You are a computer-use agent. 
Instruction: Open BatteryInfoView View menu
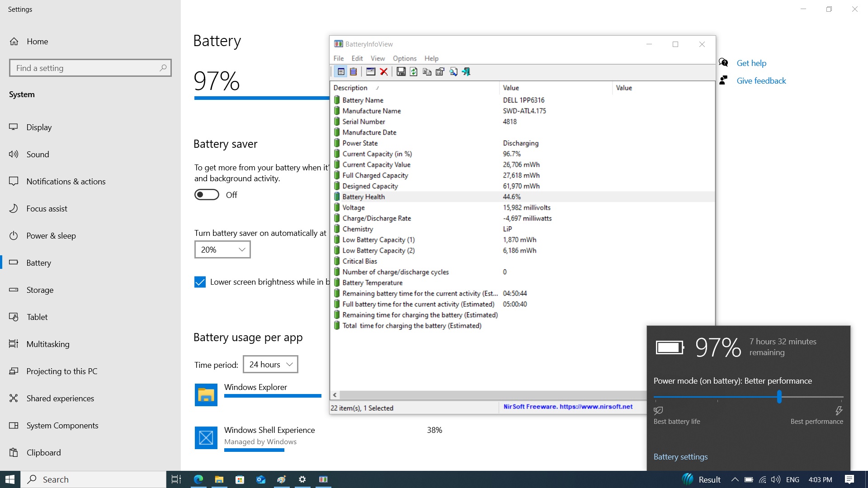pyautogui.click(x=377, y=58)
